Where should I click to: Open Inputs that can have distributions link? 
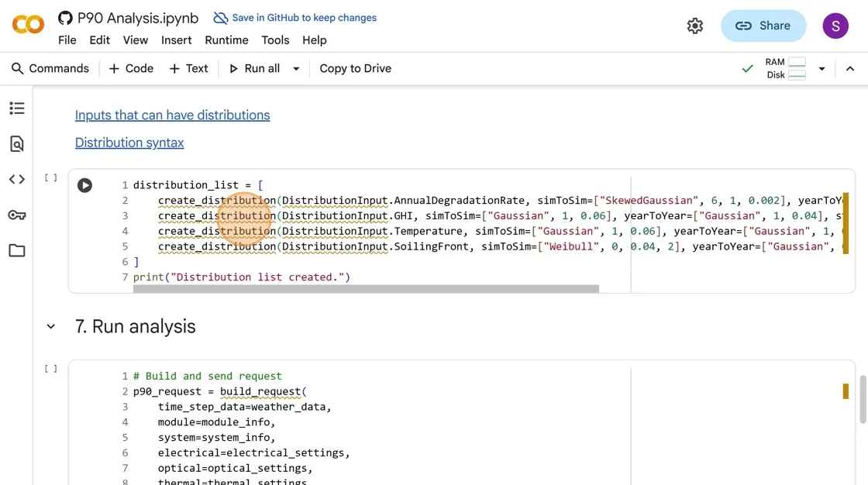172,115
